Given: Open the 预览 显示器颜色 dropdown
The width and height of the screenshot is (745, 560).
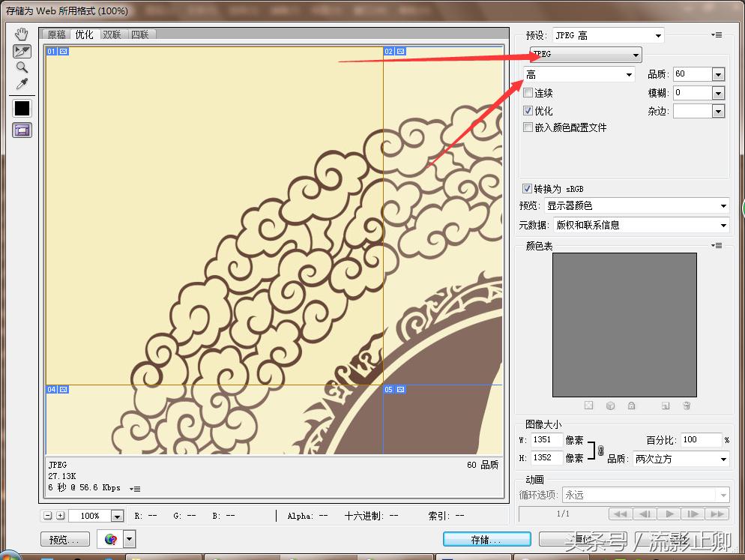Looking at the screenshot, I should coord(636,206).
